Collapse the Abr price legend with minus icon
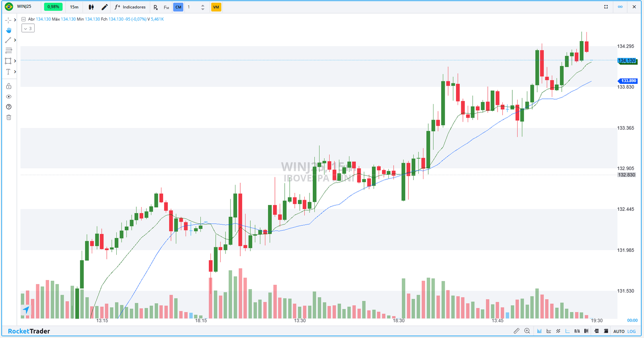Image resolution: width=644 pixels, height=338 pixels. (23, 19)
